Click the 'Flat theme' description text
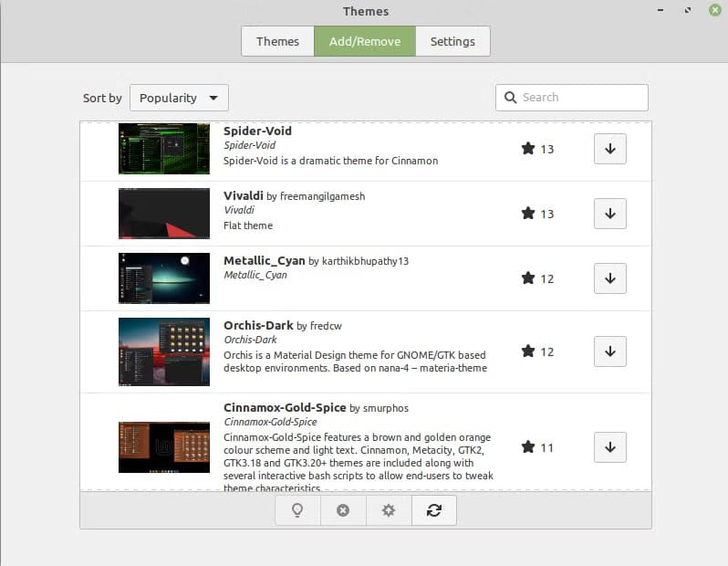 point(248,225)
